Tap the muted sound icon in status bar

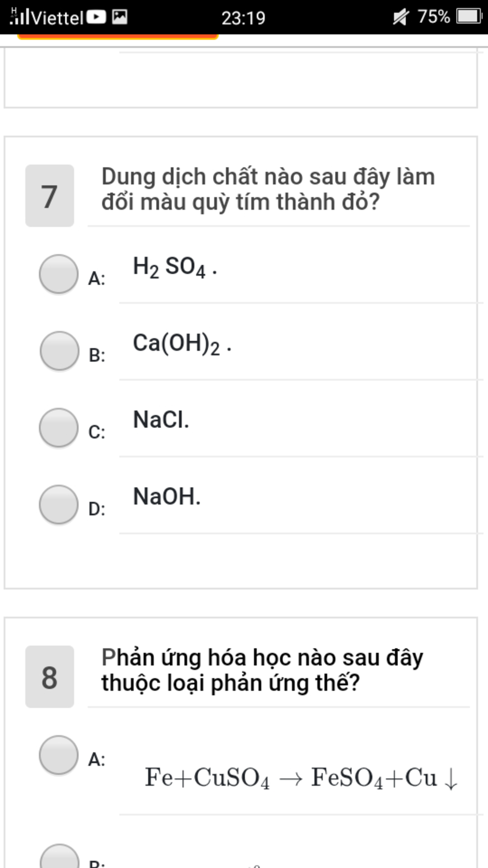pos(401,17)
